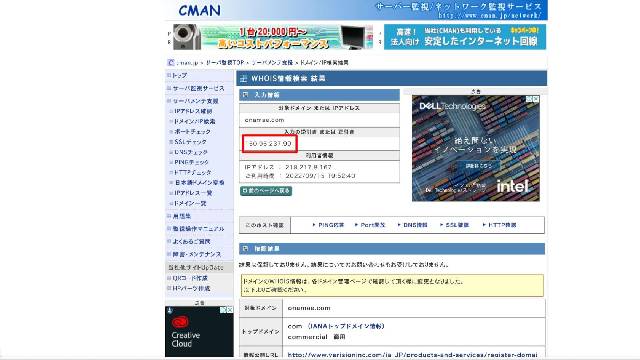Click the CMAN logo in the header

click(x=199, y=11)
